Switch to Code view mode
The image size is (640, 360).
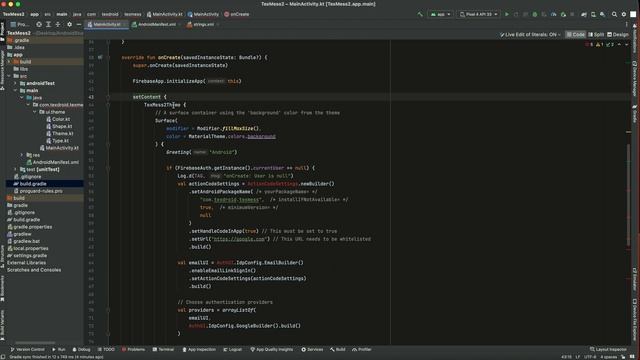[576, 35]
